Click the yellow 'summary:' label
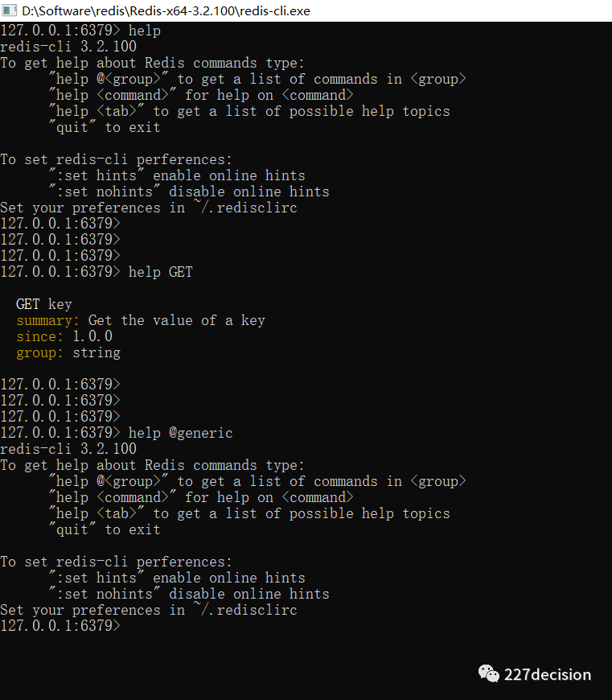612x700 pixels. [47, 320]
